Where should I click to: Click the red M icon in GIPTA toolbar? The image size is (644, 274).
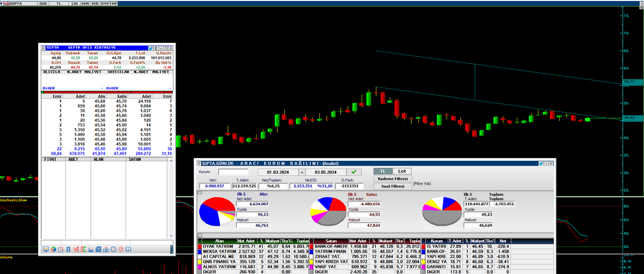pyautogui.click(x=76, y=249)
